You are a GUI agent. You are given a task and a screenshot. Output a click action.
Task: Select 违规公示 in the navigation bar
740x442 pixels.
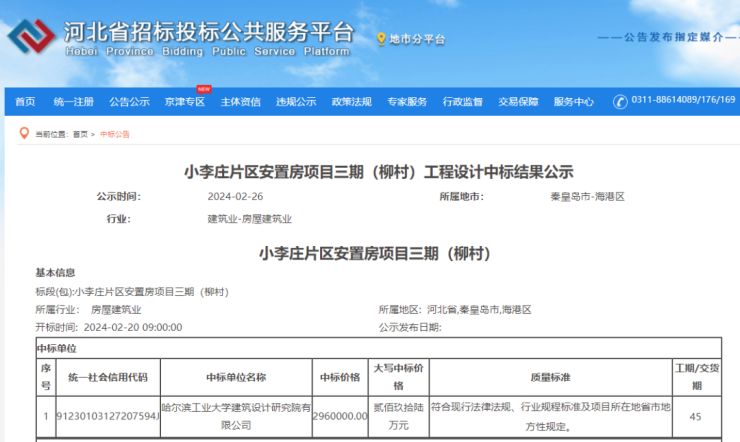coord(296,101)
